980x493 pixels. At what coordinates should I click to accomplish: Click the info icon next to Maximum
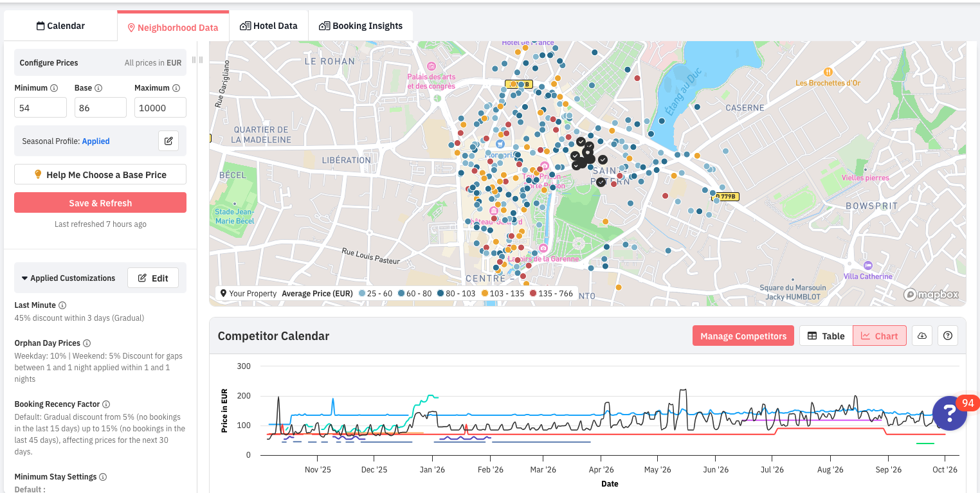pos(176,88)
